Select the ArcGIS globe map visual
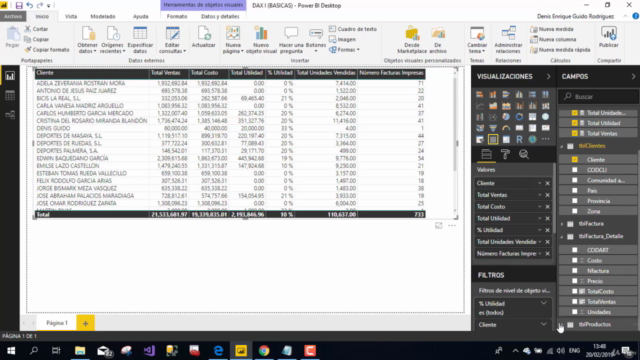Viewport: 640px width, 360px height. tap(532, 140)
